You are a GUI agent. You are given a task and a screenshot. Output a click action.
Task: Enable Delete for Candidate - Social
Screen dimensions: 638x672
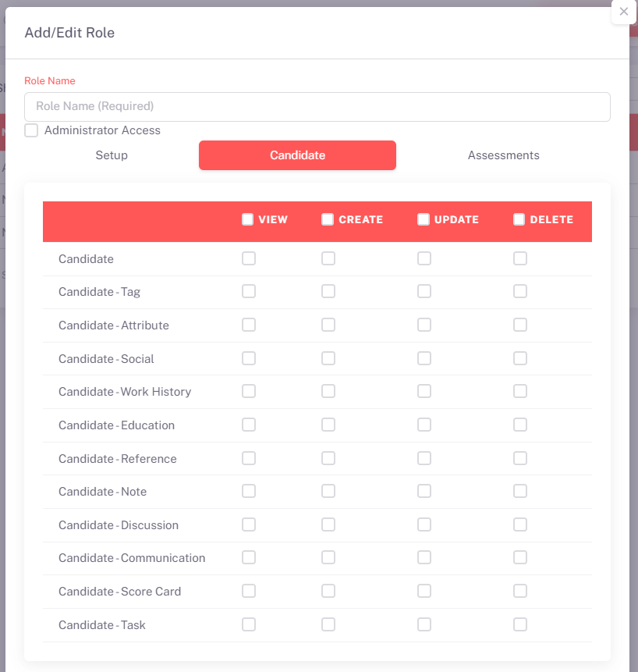click(x=520, y=358)
